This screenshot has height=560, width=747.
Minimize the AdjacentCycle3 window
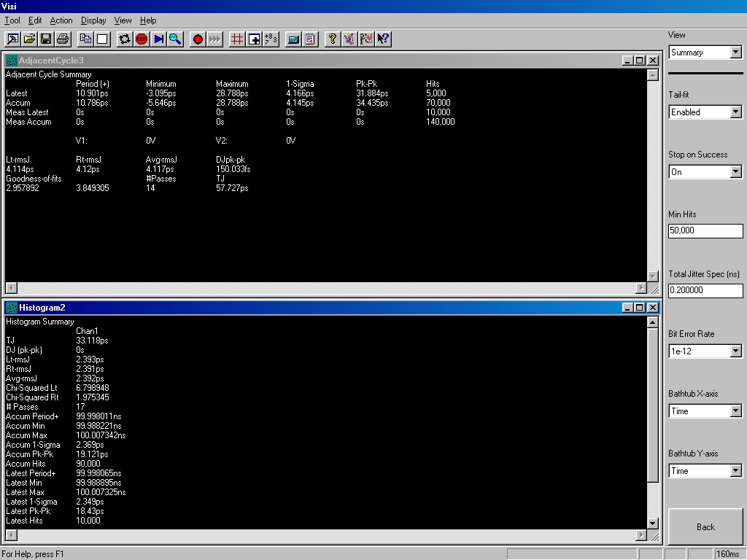627,61
